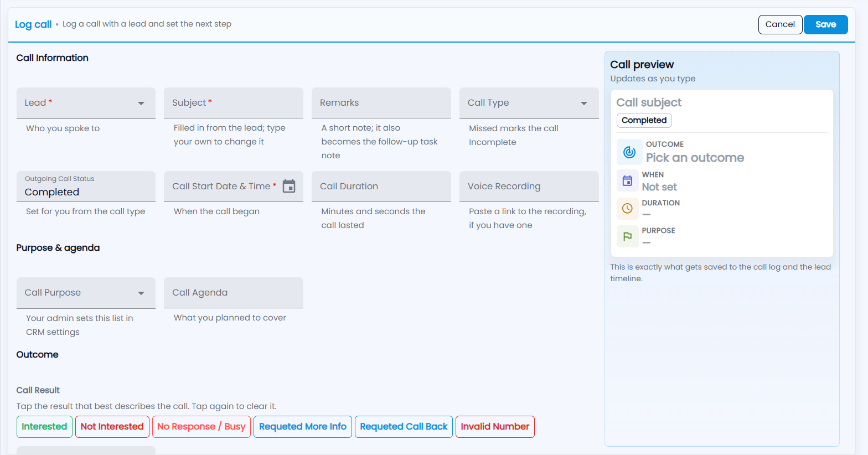Screen dimensions: 868x455
Task: Click the Outcome section heading
Action: (37, 354)
